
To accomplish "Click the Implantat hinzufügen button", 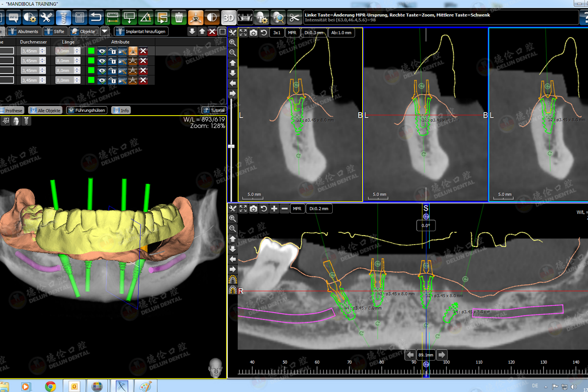I will pos(142,31).
